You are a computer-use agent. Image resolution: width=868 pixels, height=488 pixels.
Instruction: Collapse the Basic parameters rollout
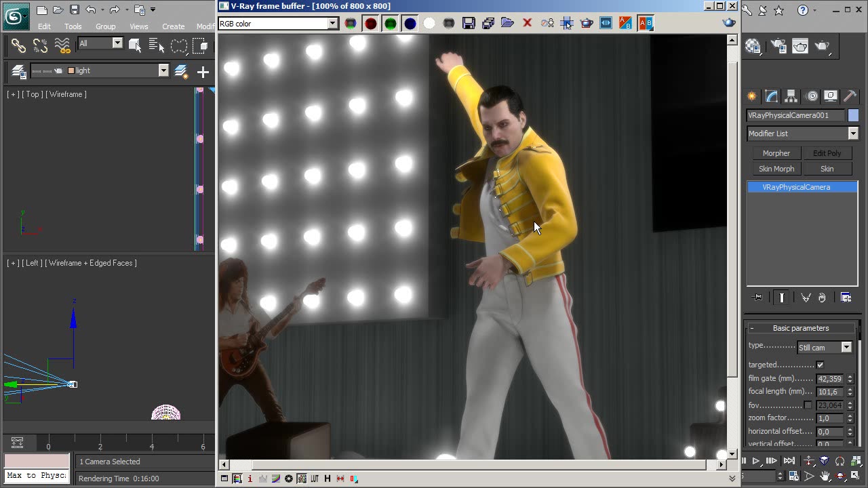coord(801,328)
